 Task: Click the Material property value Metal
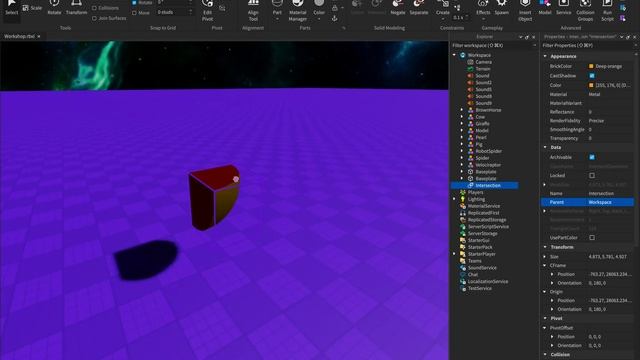[594, 94]
